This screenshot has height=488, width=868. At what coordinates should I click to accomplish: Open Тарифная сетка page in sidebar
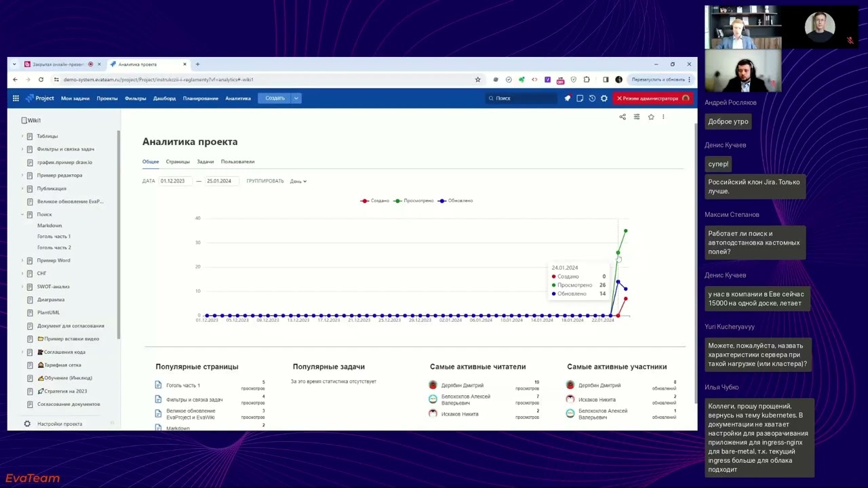pyautogui.click(x=62, y=365)
